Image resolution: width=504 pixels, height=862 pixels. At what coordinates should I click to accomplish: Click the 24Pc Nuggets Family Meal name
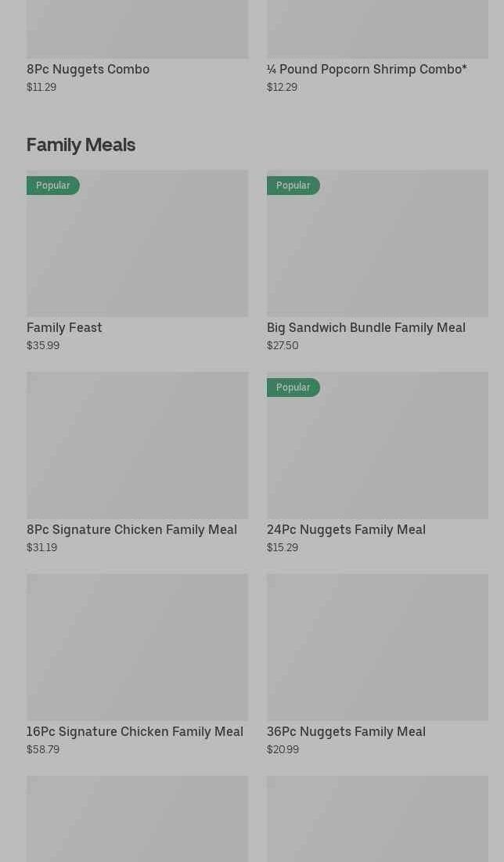[346, 529]
